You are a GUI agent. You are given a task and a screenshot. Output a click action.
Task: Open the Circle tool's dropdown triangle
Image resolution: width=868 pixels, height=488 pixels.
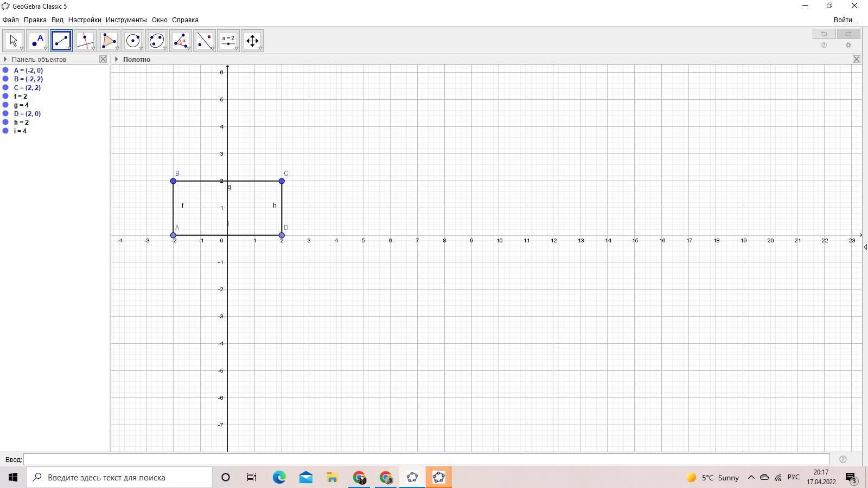(x=141, y=49)
